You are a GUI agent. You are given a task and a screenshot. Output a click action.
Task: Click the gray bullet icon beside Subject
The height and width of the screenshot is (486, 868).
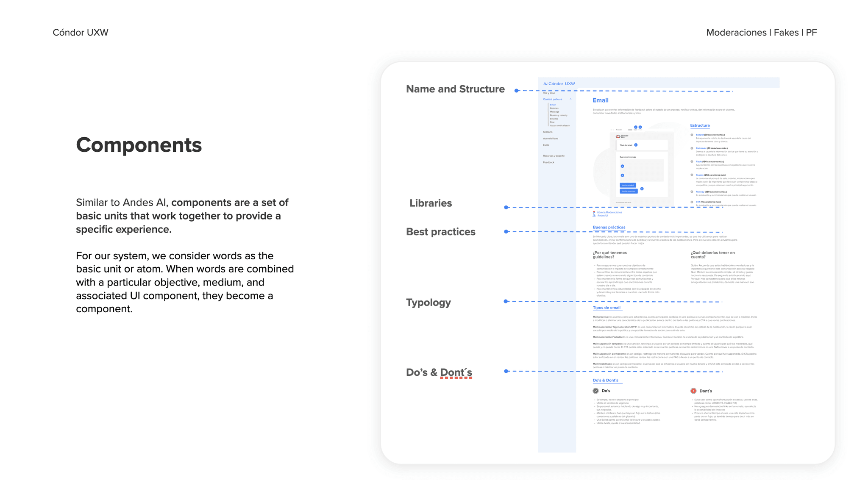click(692, 135)
